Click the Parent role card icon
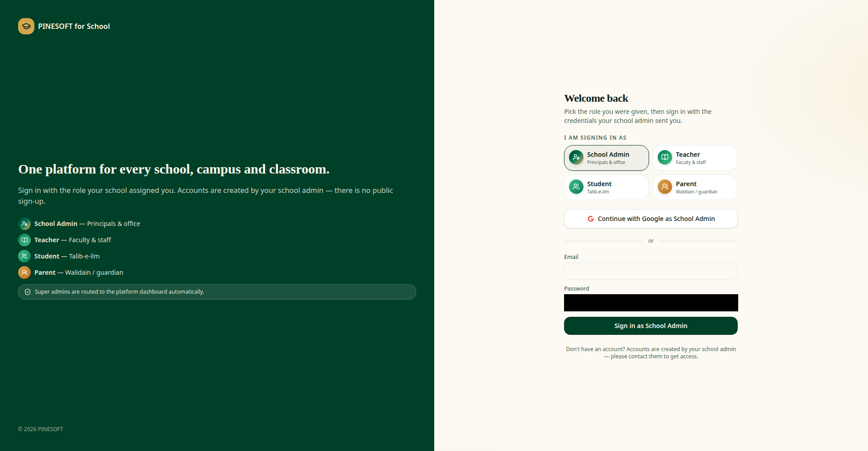Image resolution: width=868 pixels, height=451 pixels. click(665, 187)
